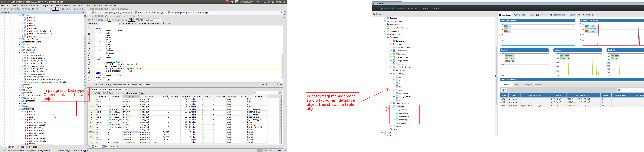Collapse the Datatypes folder
This screenshot has width=644, height=152.
(x=20, y=109)
